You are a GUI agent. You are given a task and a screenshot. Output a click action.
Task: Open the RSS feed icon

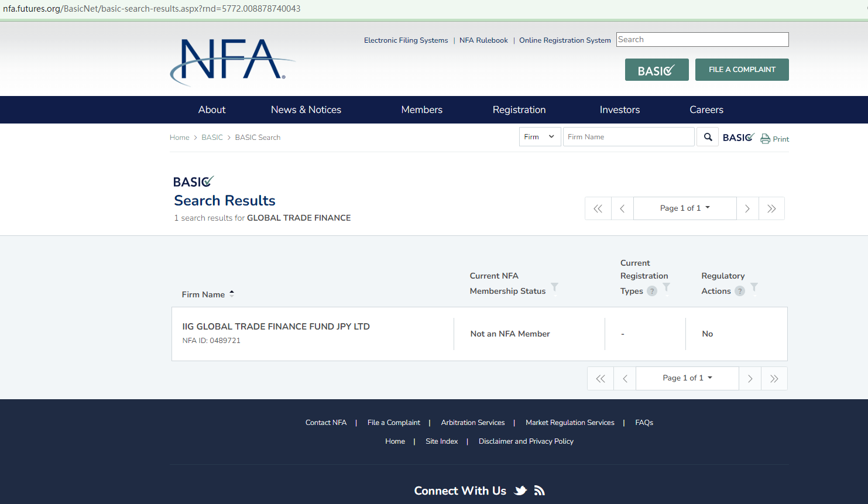540,491
